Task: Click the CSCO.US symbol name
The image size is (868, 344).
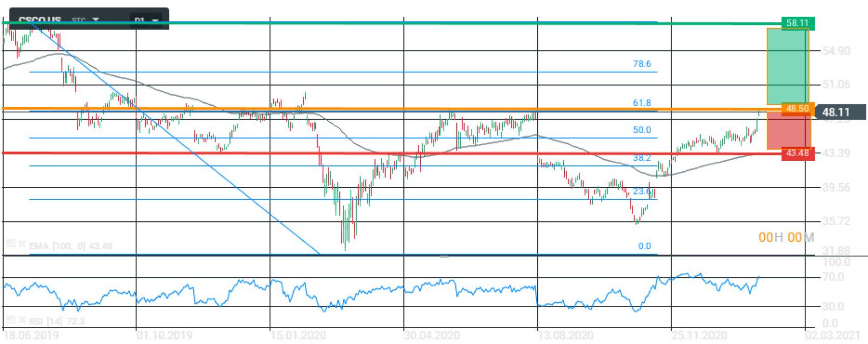Action: click(40, 20)
